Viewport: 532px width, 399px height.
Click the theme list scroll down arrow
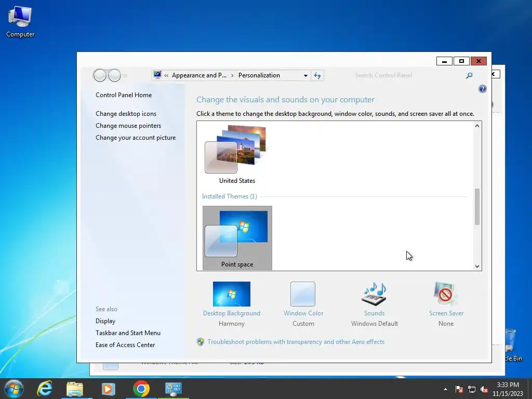[477, 267]
